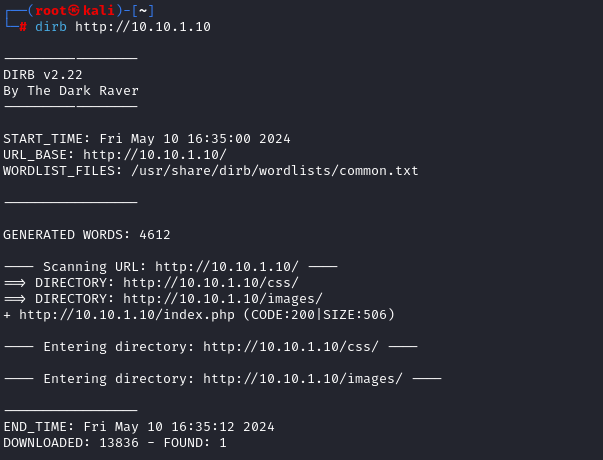Click the Scanning URL link

[x=227, y=267]
